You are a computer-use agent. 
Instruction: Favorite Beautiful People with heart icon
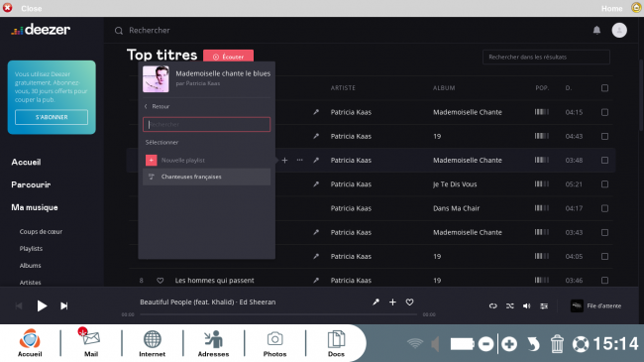409,302
